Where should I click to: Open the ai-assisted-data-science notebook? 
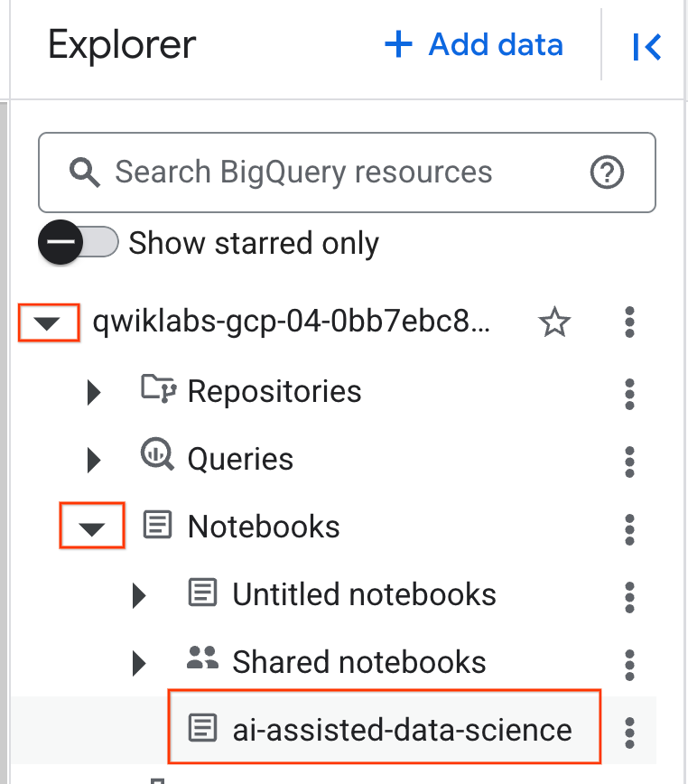coord(400,726)
